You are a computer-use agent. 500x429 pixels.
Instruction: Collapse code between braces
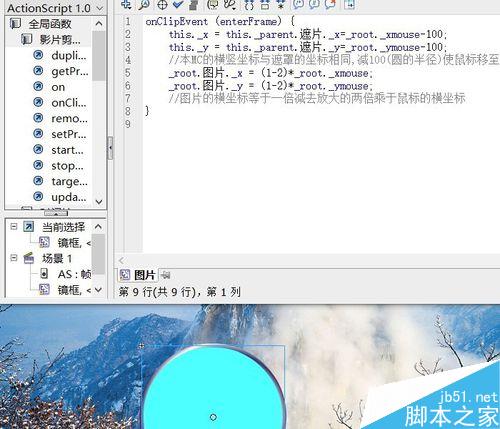click(249, 4)
